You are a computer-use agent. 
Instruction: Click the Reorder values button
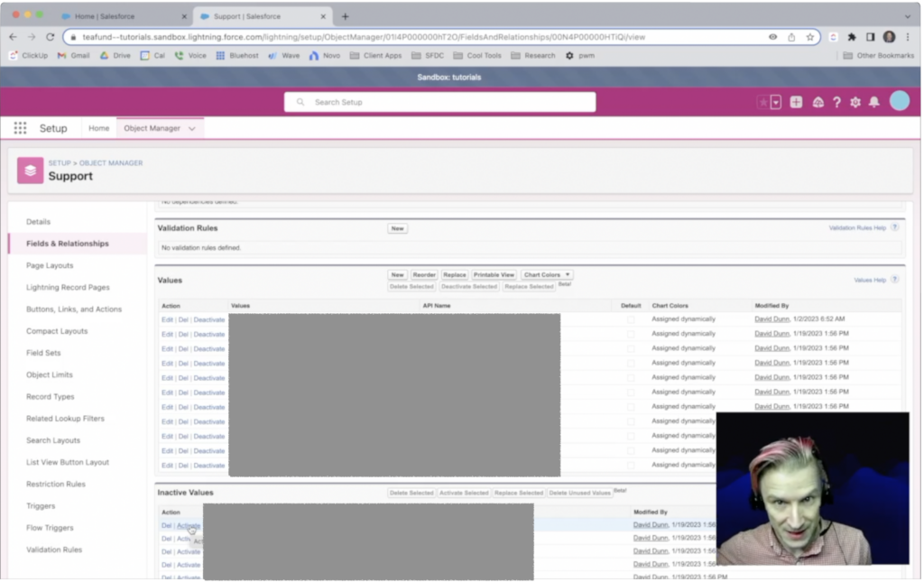(x=424, y=275)
